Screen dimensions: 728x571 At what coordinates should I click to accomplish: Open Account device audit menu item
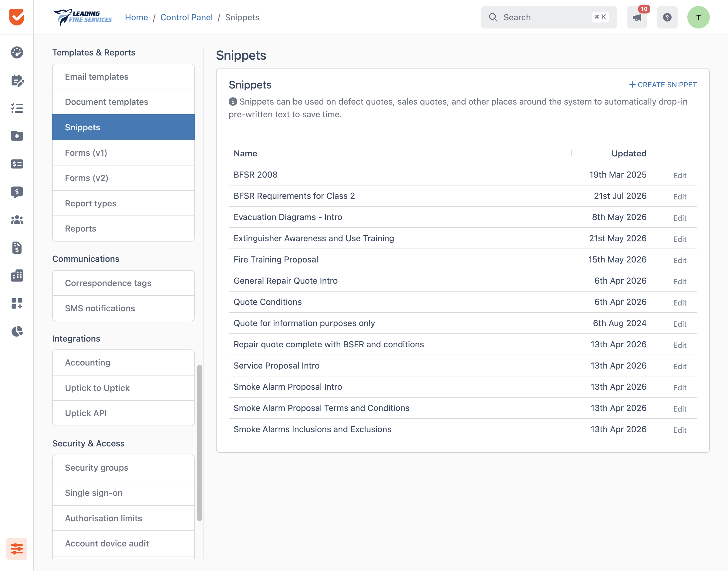pos(123,544)
